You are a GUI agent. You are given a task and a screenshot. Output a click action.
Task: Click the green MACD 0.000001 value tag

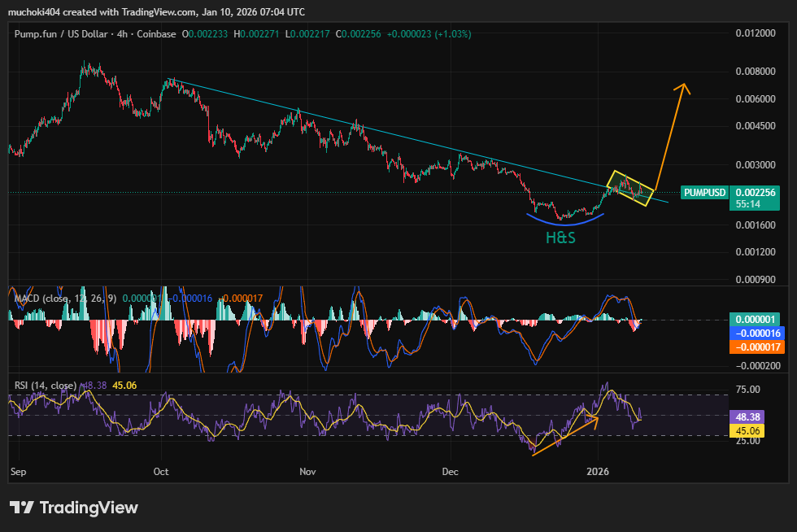coord(757,321)
